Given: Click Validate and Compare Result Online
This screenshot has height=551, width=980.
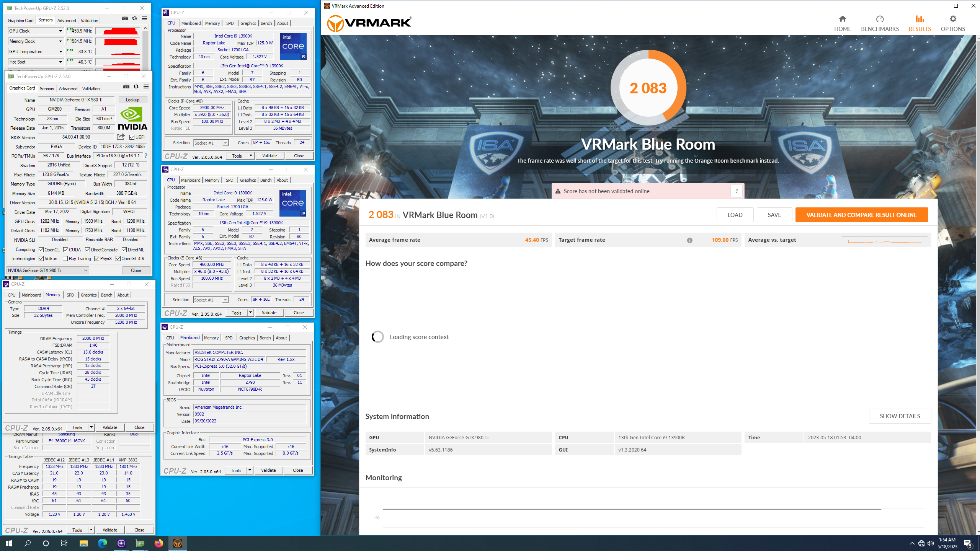Looking at the screenshot, I should (x=861, y=215).
